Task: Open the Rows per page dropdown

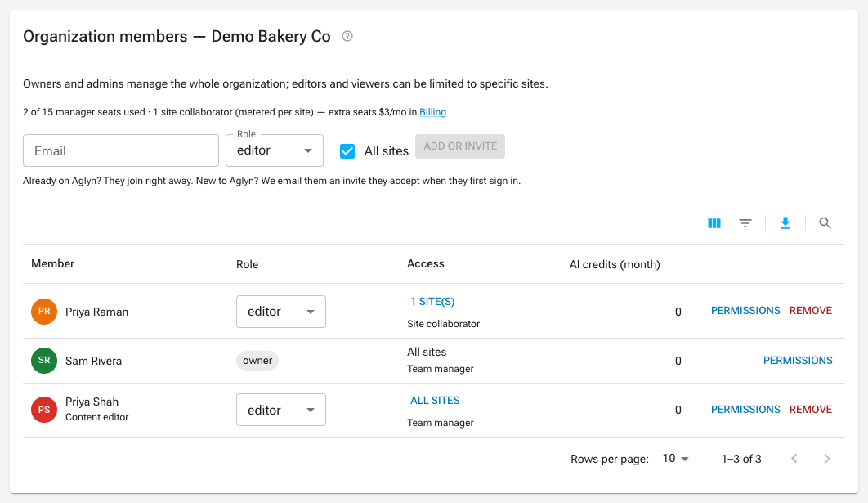Action: tap(676, 459)
